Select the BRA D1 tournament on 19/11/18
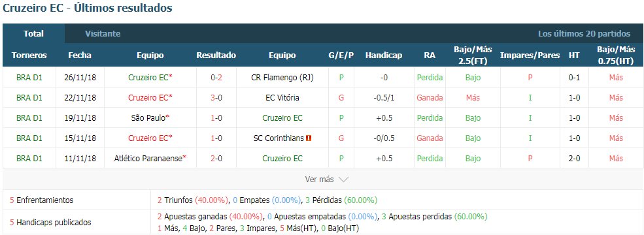This screenshot has width=644, height=235. [29, 117]
